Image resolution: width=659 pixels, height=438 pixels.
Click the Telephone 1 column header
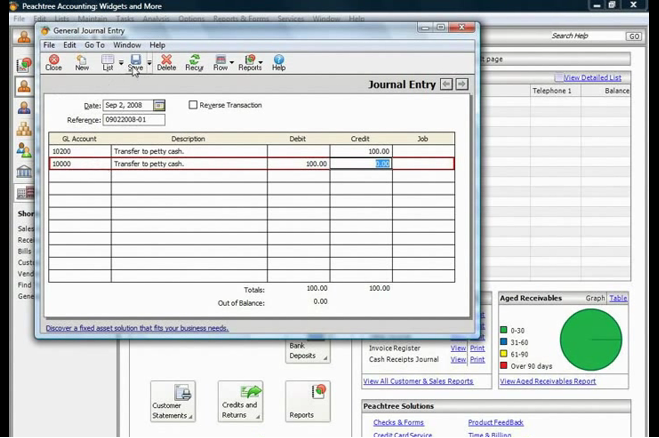coord(555,90)
